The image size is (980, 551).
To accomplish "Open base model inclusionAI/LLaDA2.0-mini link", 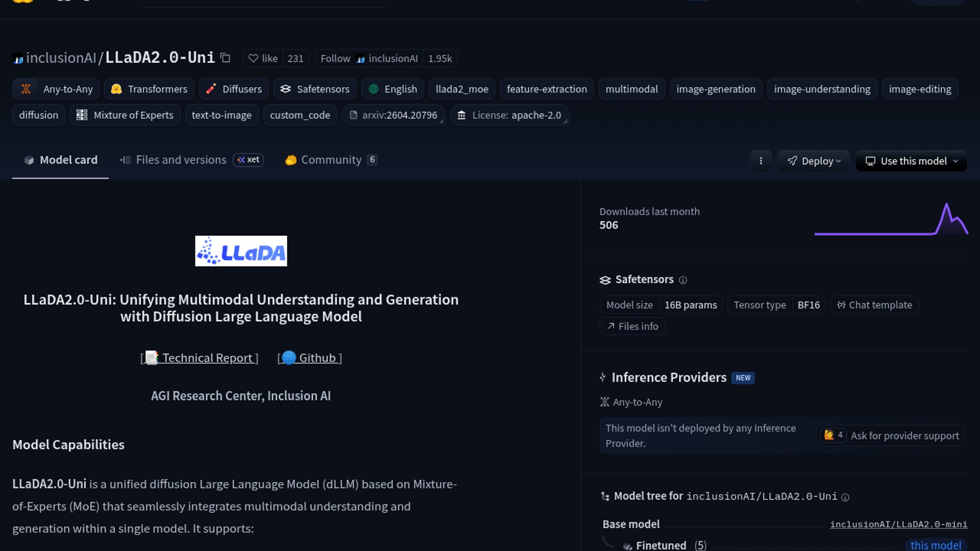I will (898, 524).
